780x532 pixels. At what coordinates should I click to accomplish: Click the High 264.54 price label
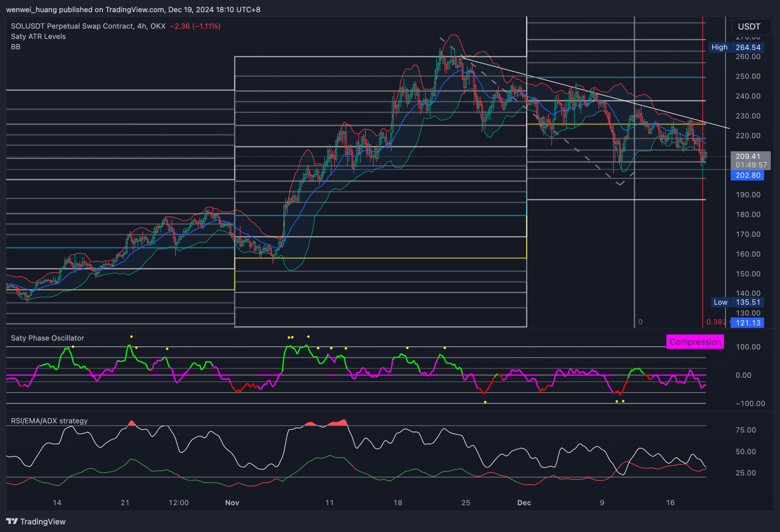coord(737,47)
